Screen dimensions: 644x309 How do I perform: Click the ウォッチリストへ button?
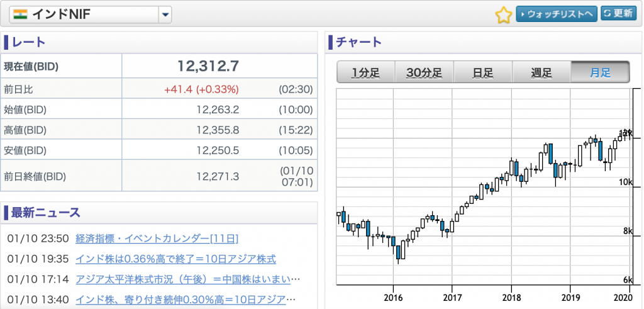pyautogui.click(x=557, y=14)
